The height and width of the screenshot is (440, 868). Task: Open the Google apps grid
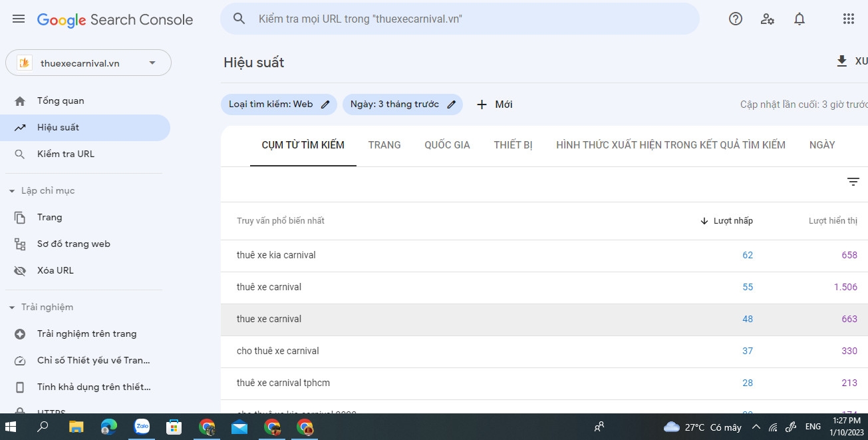pos(849,19)
